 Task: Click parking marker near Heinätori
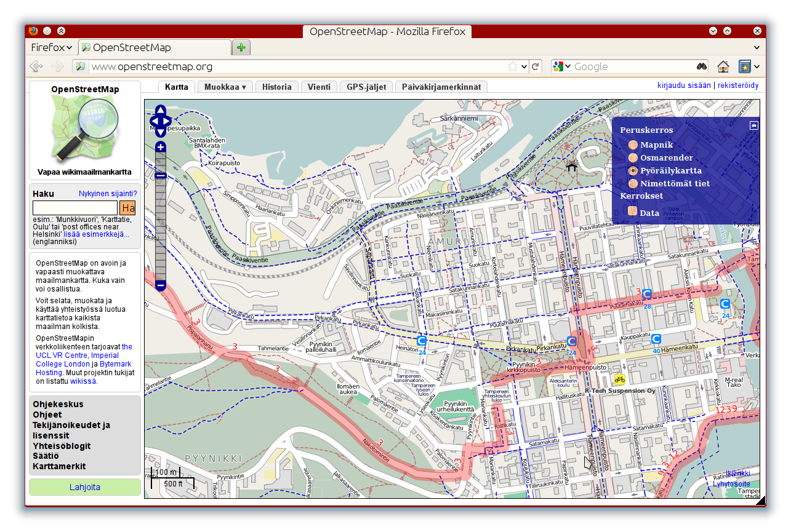point(422,340)
